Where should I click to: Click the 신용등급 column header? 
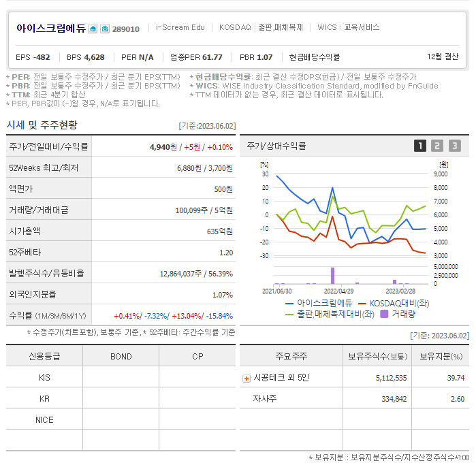44,356
